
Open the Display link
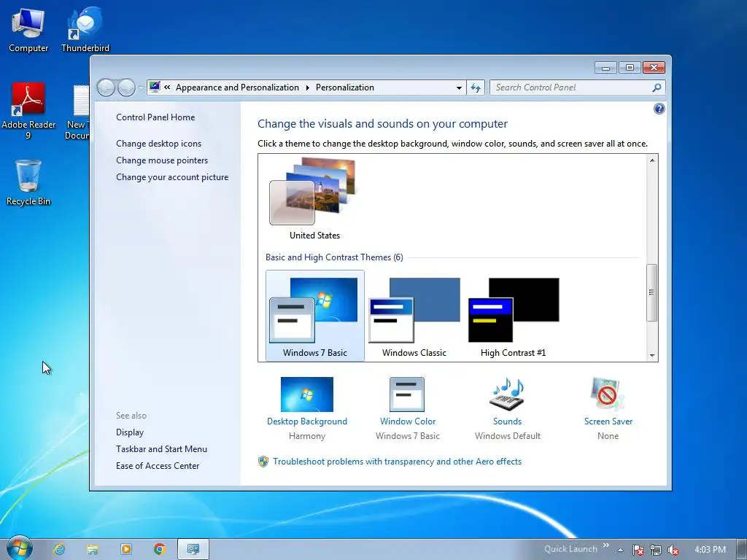[x=130, y=432]
